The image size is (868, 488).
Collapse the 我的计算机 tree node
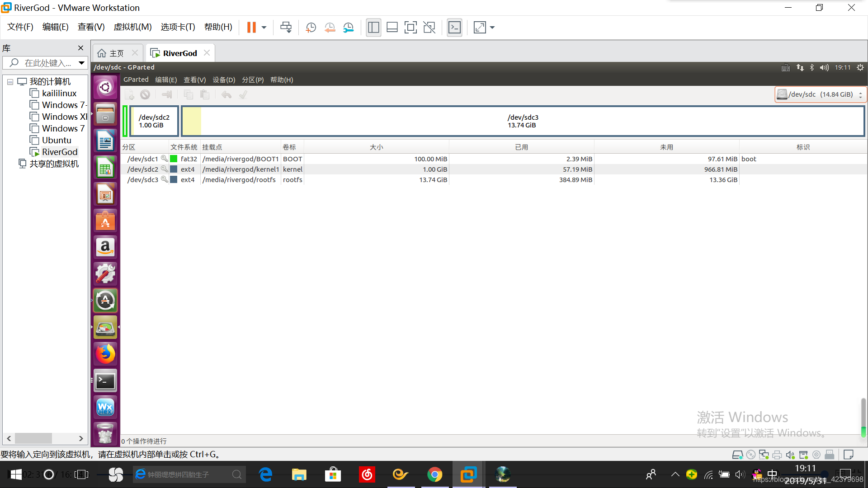(x=10, y=82)
